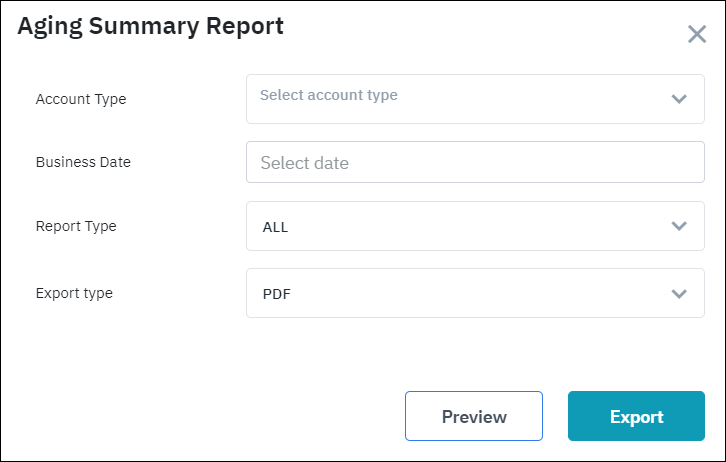Click empty space left of Preview button
This screenshot has height=462, width=726.
point(200,416)
